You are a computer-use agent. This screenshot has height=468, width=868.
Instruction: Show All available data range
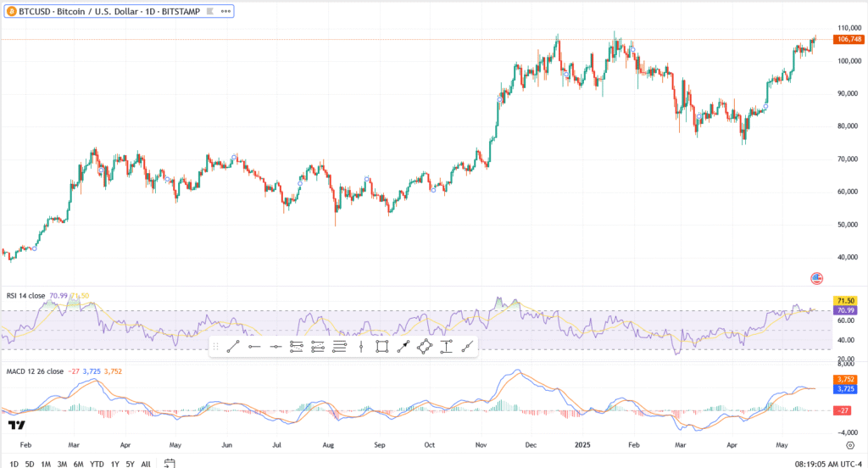pos(146,464)
